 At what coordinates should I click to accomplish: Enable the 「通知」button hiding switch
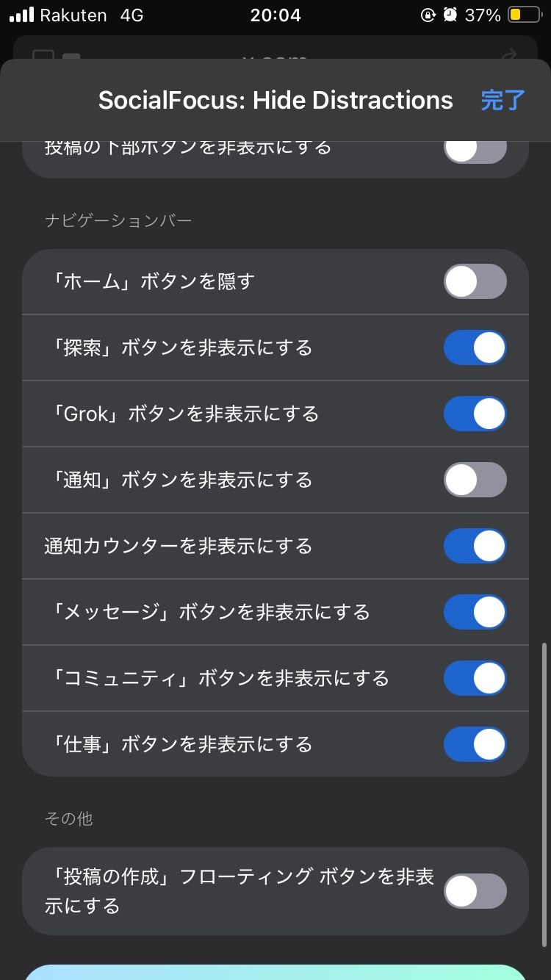point(475,480)
